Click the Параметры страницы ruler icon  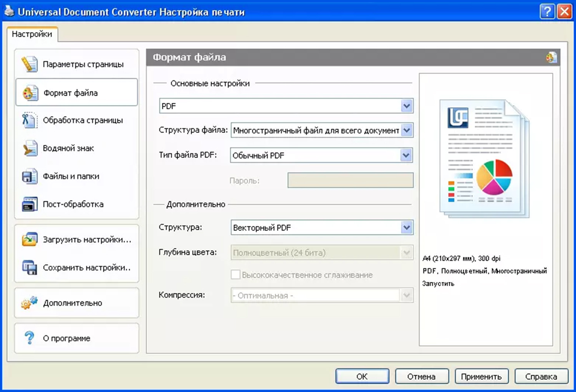click(x=29, y=64)
